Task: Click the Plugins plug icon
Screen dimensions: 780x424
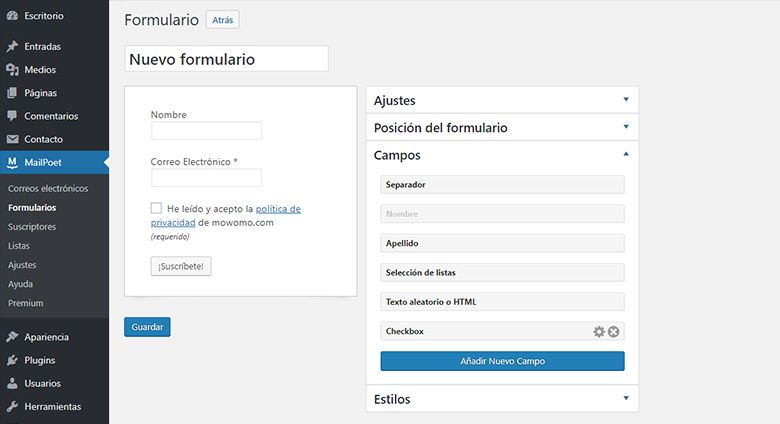Action: point(12,360)
